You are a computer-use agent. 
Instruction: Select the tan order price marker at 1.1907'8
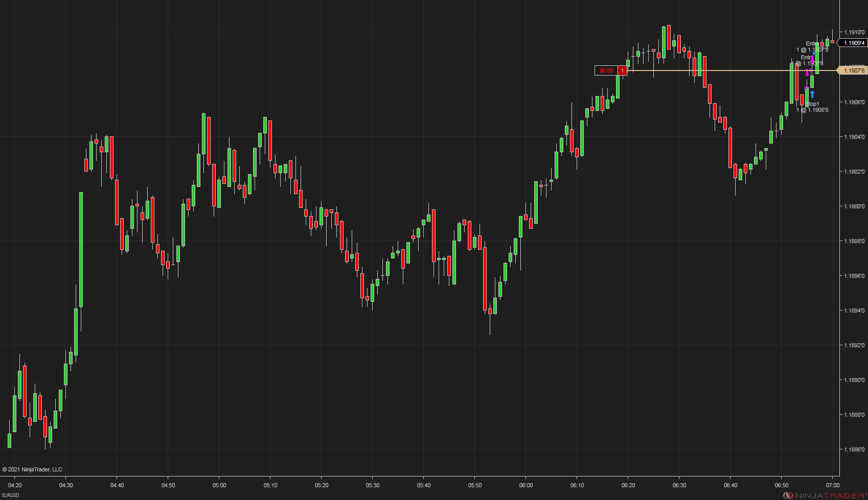point(852,70)
